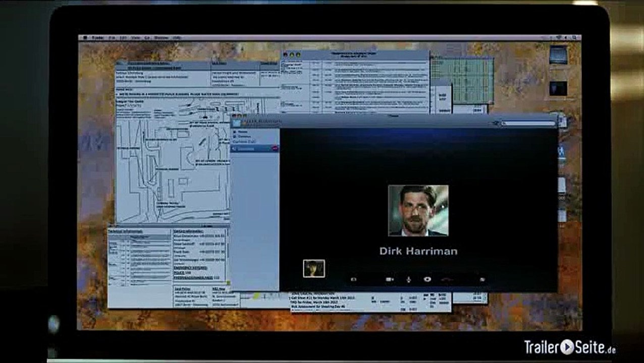Open the top desktop icon at right

pyautogui.click(x=558, y=55)
